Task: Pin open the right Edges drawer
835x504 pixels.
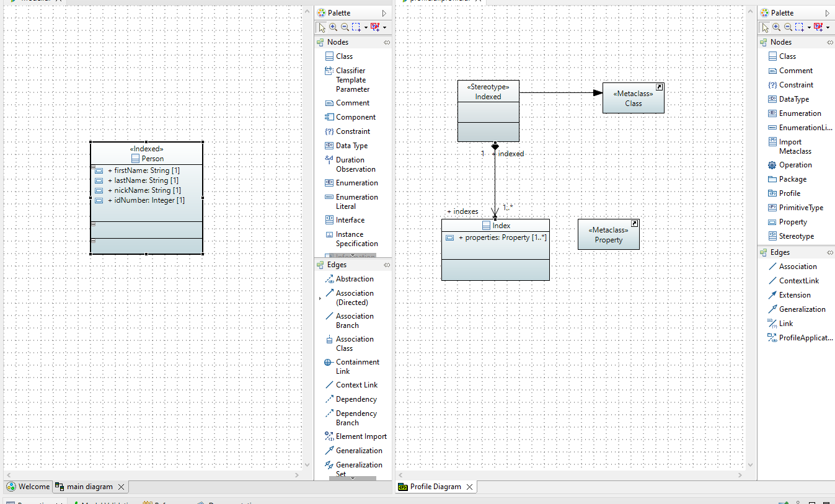Action: pos(830,252)
